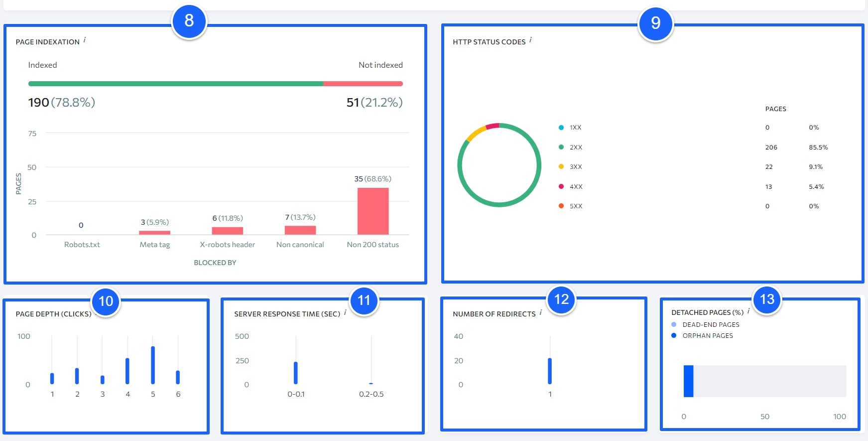Click the 13 pages value for 4XX
Image resolution: width=868 pixels, height=441 pixels.
tap(768, 186)
